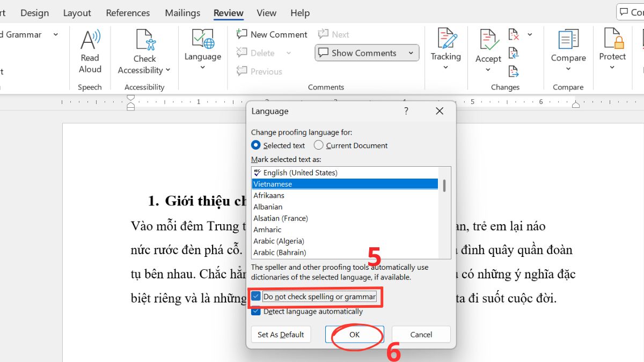644x362 pixels.
Task: Click Set As Default button
Action: click(x=281, y=334)
